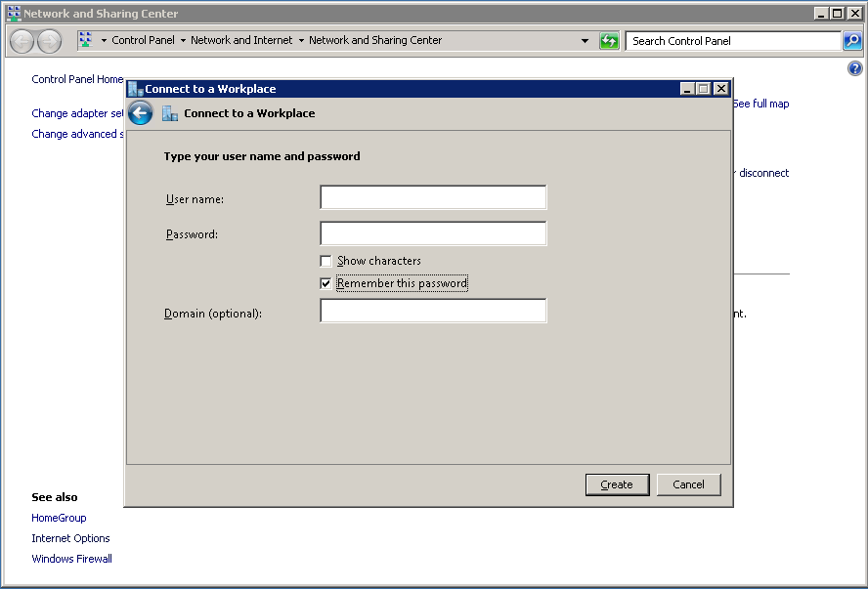Click into the User name field

(433, 198)
